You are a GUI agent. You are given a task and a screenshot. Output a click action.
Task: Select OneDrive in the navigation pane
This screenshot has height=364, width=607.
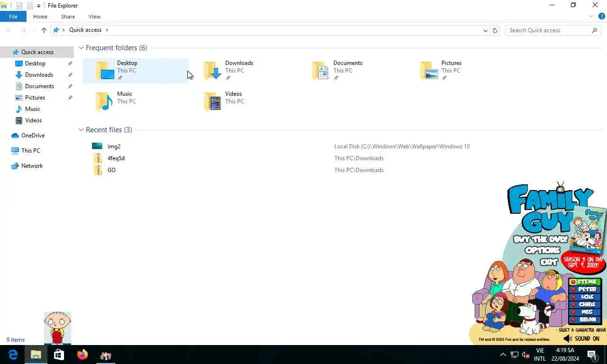(33, 136)
